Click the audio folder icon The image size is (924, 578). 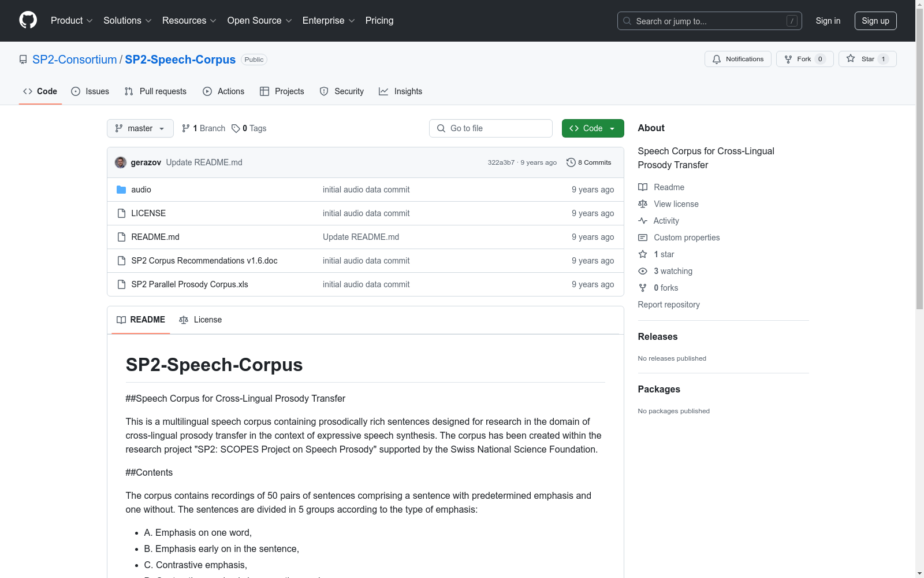[x=121, y=190]
